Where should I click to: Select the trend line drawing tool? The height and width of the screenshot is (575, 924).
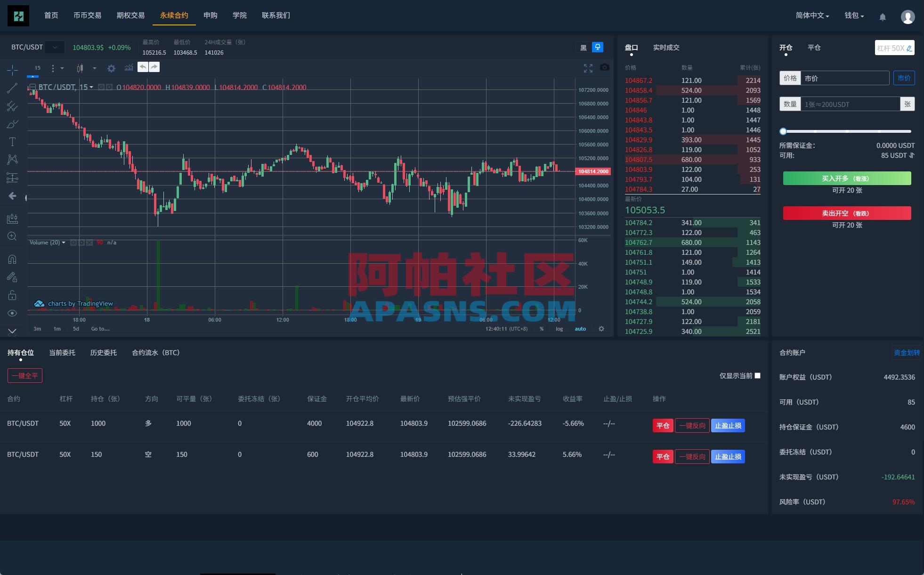[12, 88]
